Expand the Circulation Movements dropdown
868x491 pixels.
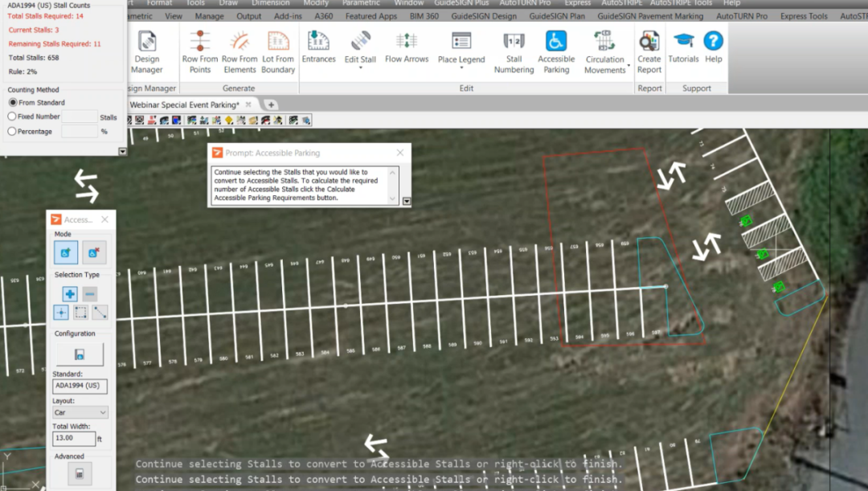point(628,66)
